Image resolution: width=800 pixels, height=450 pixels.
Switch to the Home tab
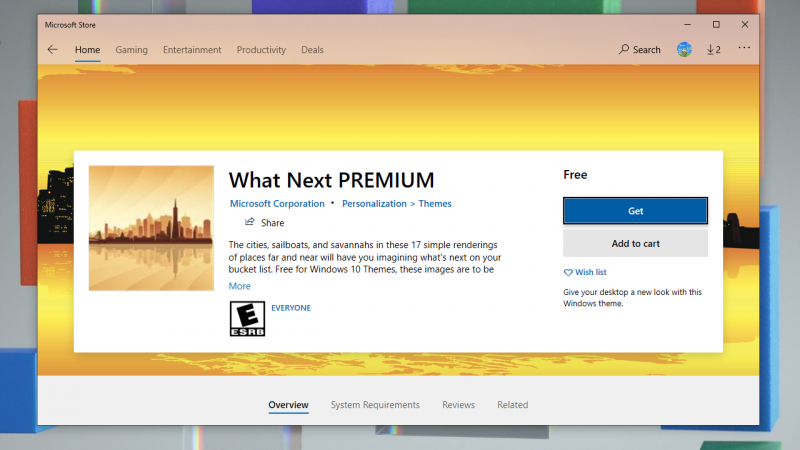tap(87, 50)
